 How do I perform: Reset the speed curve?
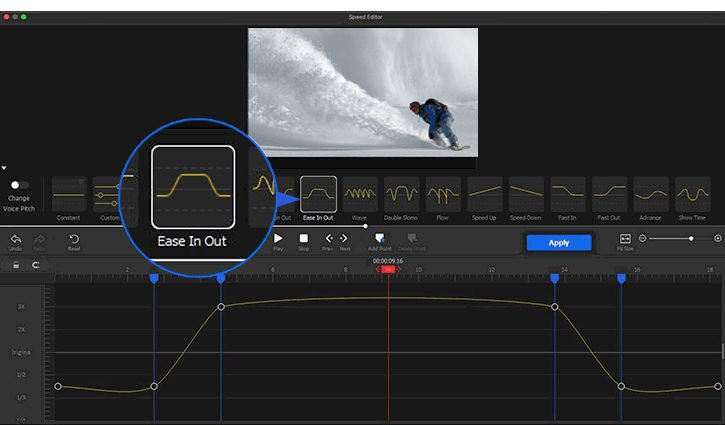[x=74, y=240]
